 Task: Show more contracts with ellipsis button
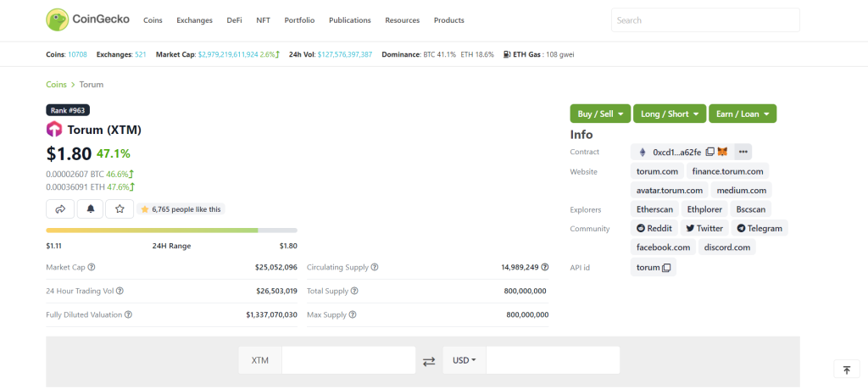[743, 152]
